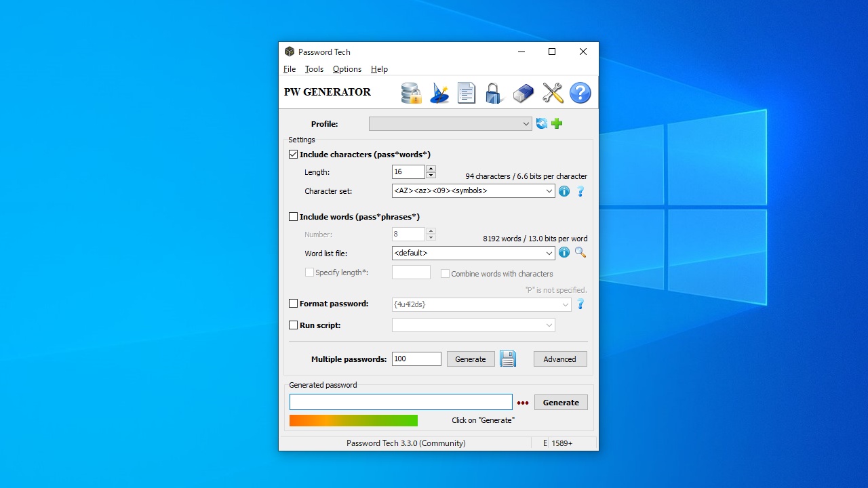Viewport: 868px width, 488px height.
Task: Click the word Number input field
Action: pos(408,235)
